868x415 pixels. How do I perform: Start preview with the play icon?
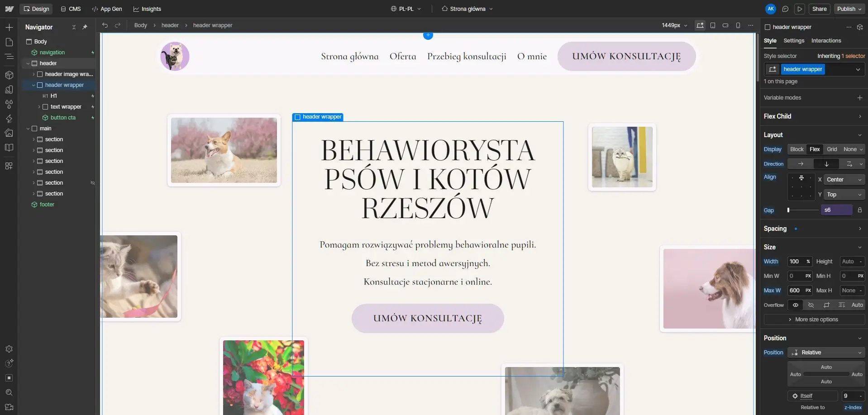click(800, 9)
